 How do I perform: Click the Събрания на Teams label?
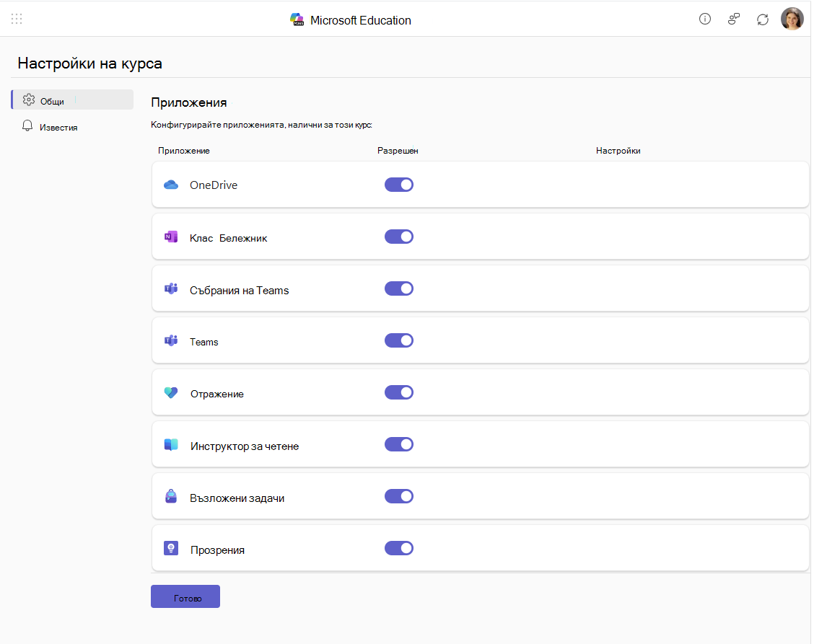coord(240,291)
